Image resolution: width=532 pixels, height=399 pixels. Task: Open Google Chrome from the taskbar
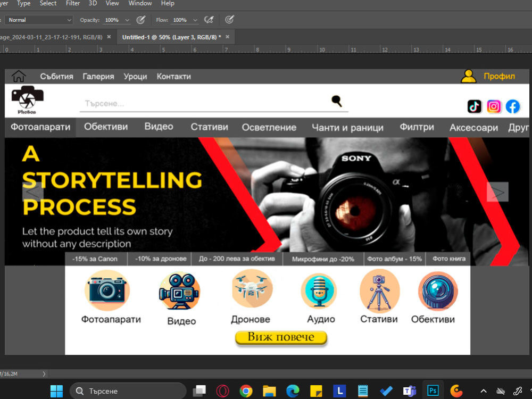tap(246, 391)
